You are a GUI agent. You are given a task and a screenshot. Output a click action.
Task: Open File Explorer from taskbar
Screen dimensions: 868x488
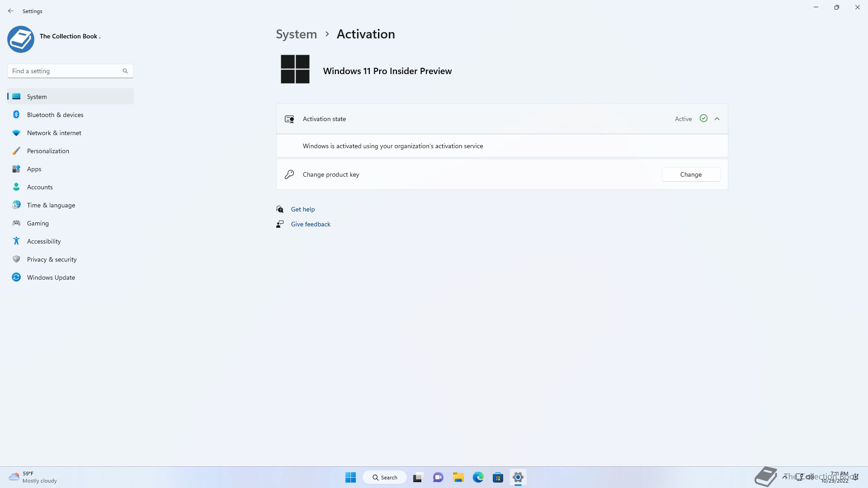(x=458, y=477)
